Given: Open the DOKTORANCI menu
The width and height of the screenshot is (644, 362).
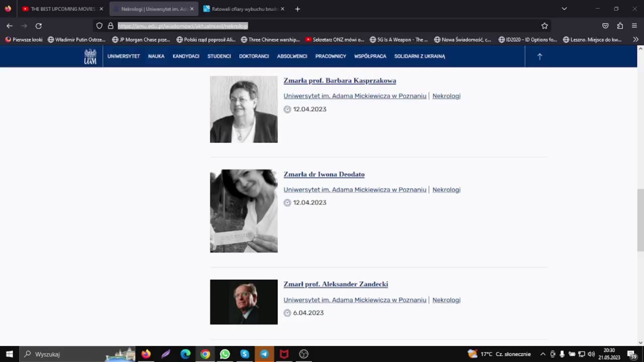Looking at the screenshot, I should pos(254,56).
